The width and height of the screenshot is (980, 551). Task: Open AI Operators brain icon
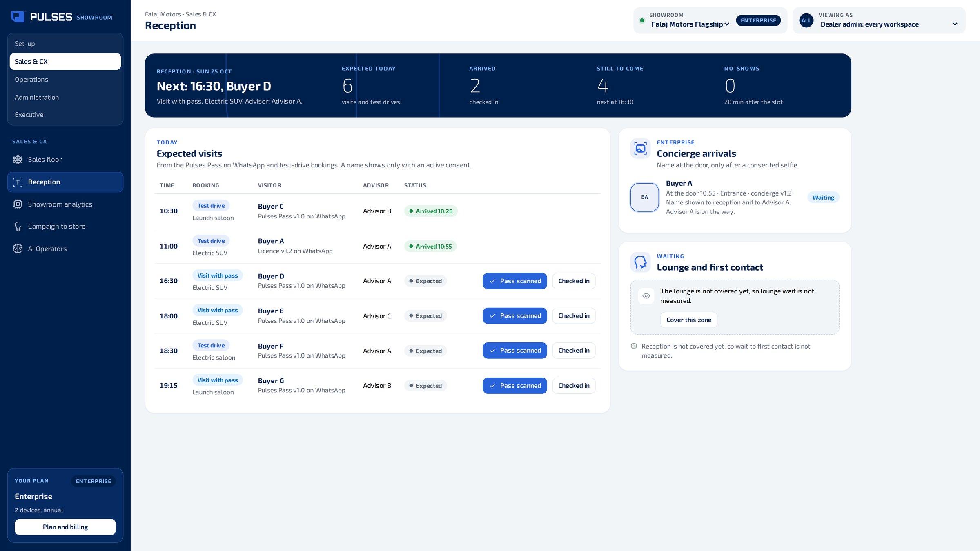[18, 249]
